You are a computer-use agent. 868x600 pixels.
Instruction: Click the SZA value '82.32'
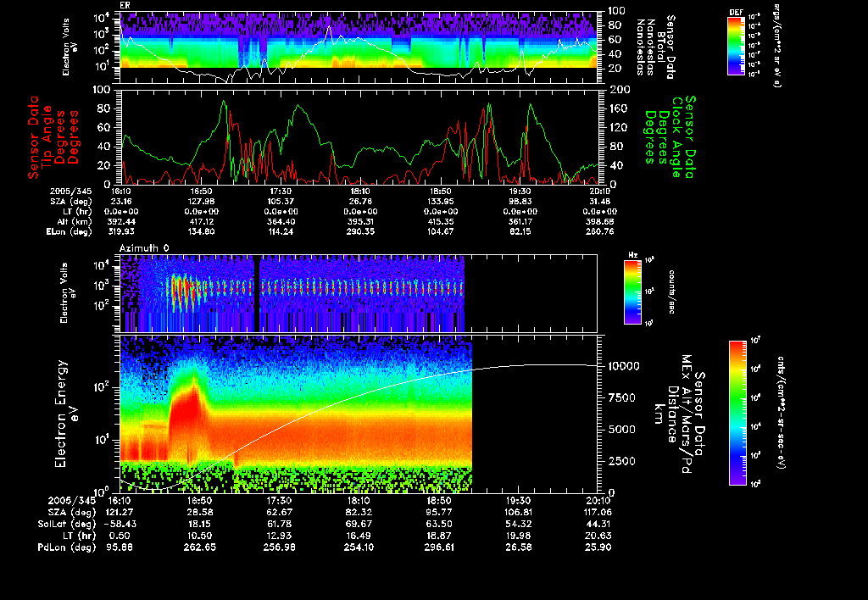(359, 513)
